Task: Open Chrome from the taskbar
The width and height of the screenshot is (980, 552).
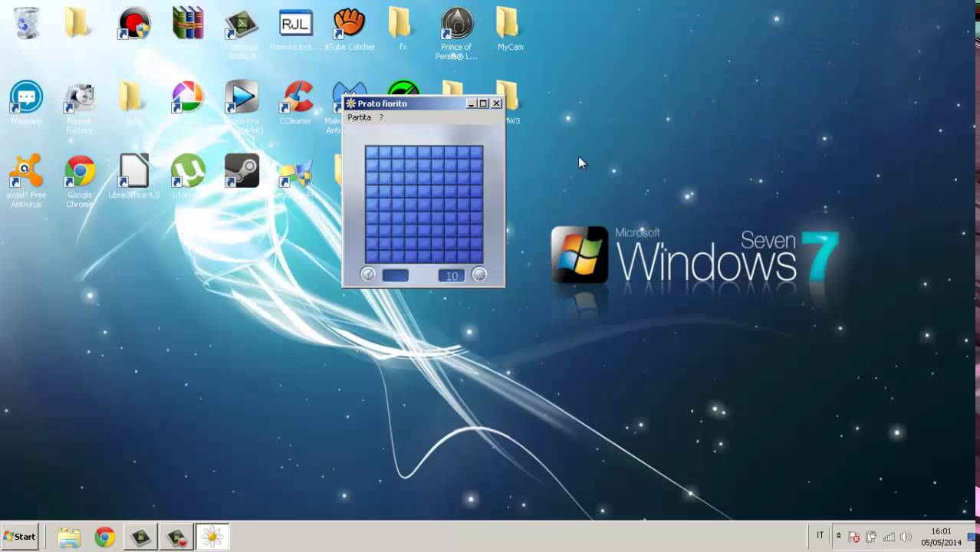Action: pyautogui.click(x=105, y=537)
